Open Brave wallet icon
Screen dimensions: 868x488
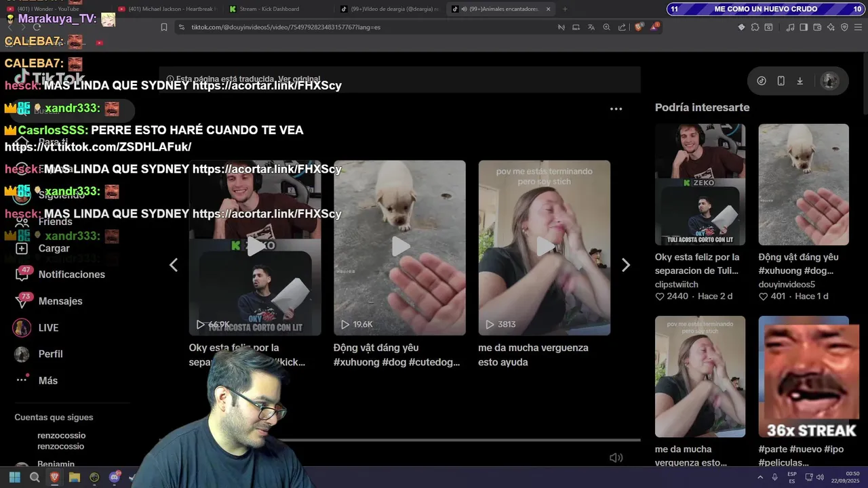[x=817, y=27]
